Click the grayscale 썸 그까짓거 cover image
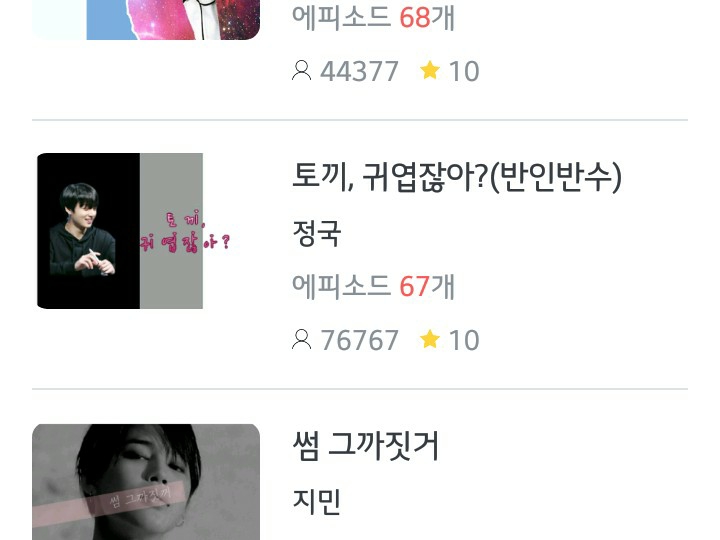This screenshot has height=540, width=720. coord(146,482)
